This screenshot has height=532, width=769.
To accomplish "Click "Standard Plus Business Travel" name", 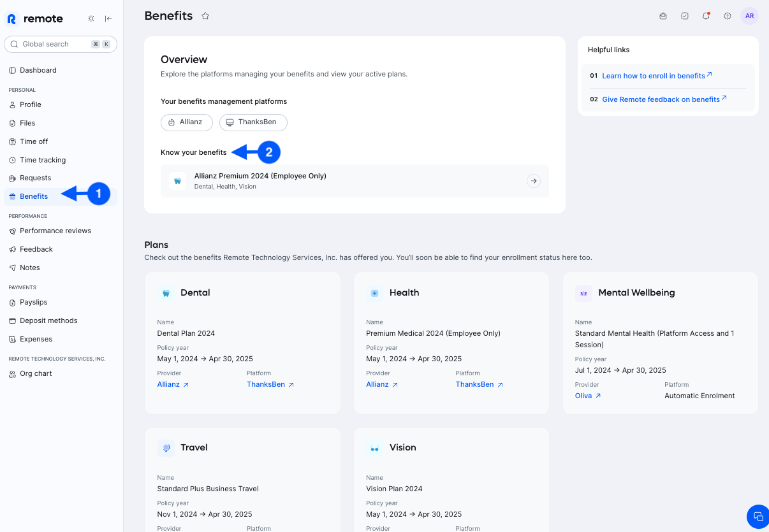I will tap(208, 489).
